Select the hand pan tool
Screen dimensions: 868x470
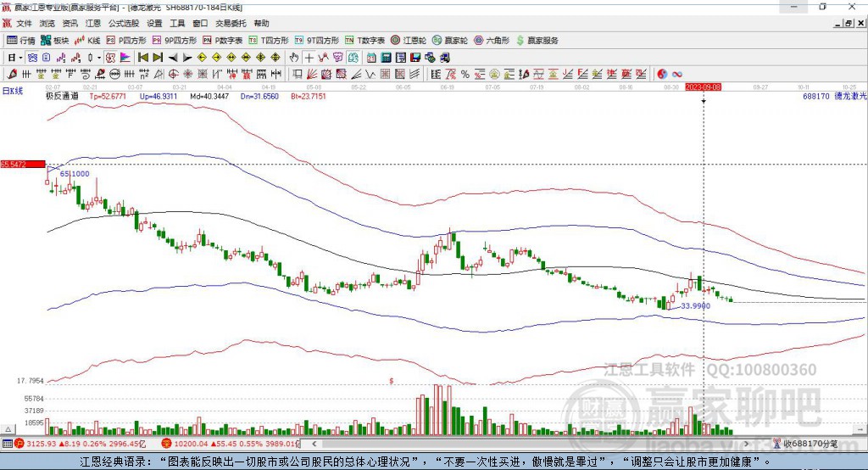click(x=294, y=58)
